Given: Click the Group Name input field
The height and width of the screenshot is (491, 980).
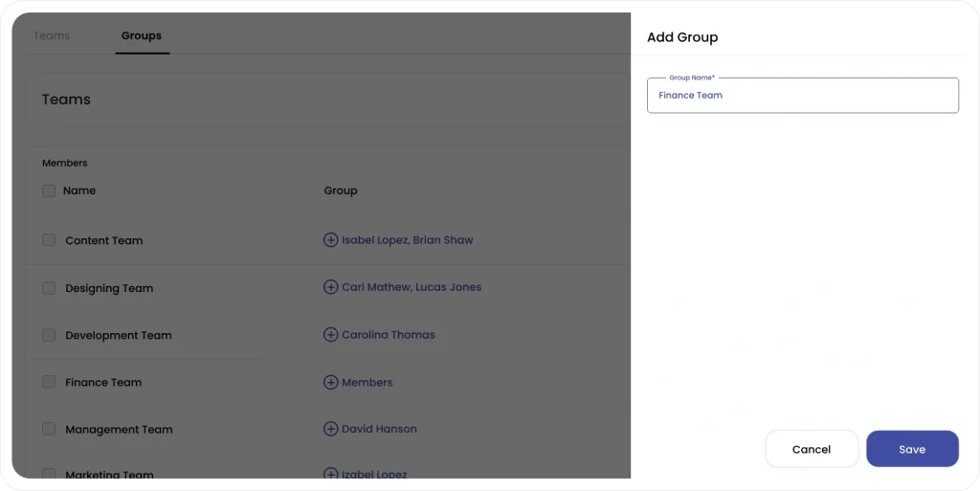Looking at the screenshot, I should coord(803,96).
